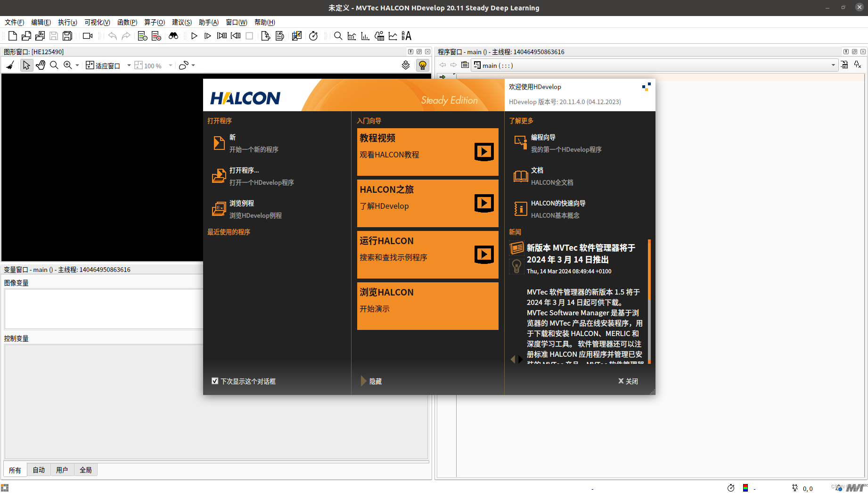Run the program with the Run icon
This screenshot has width=868, height=493.
coord(194,36)
